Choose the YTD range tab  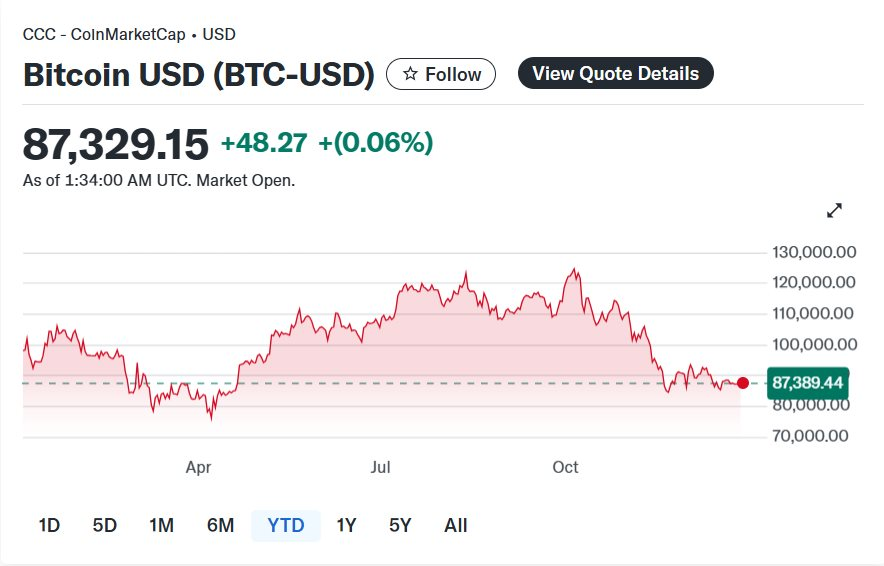coord(286,525)
